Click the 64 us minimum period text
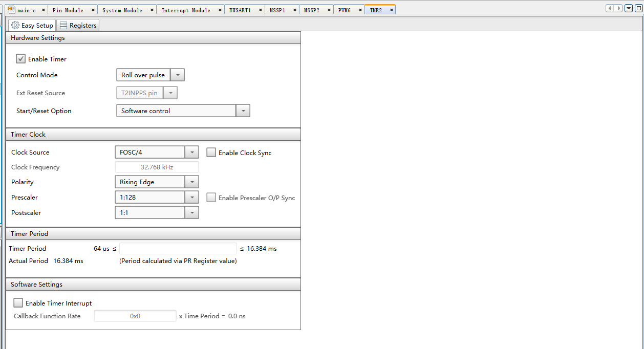The width and height of the screenshot is (644, 349). (101, 249)
